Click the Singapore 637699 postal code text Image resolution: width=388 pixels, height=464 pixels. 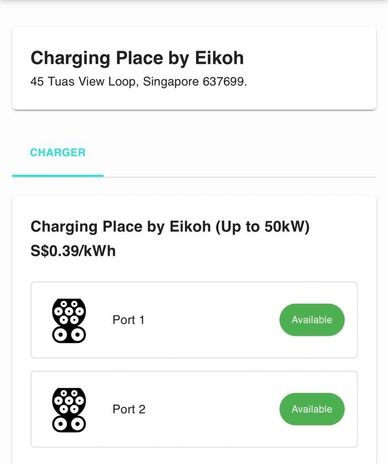[x=195, y=81]
